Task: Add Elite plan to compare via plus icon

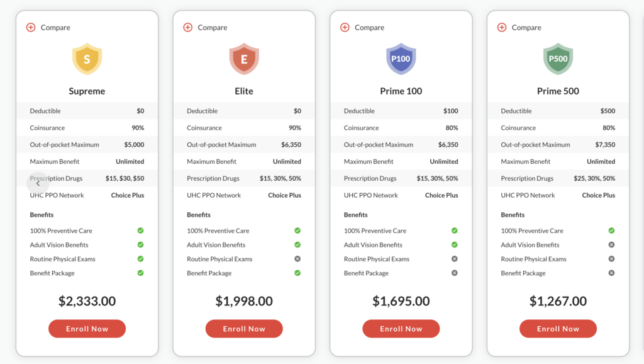Action: [x=187, y=27]
